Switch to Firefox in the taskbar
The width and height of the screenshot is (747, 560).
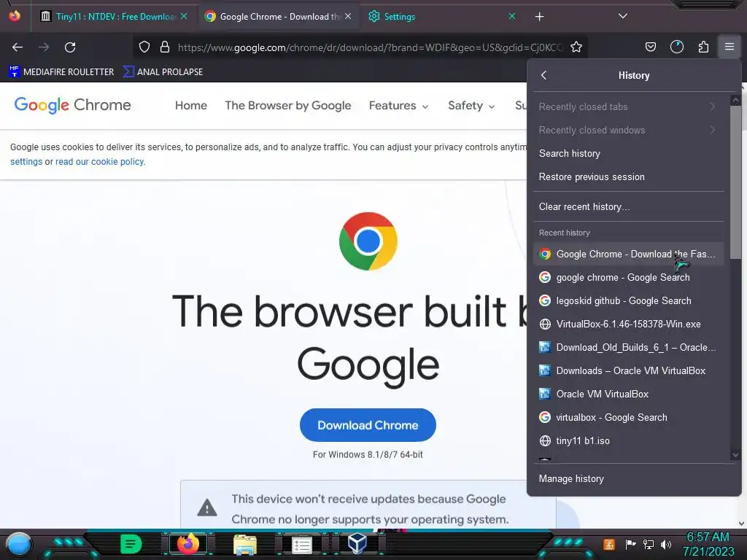pos(188,544)
